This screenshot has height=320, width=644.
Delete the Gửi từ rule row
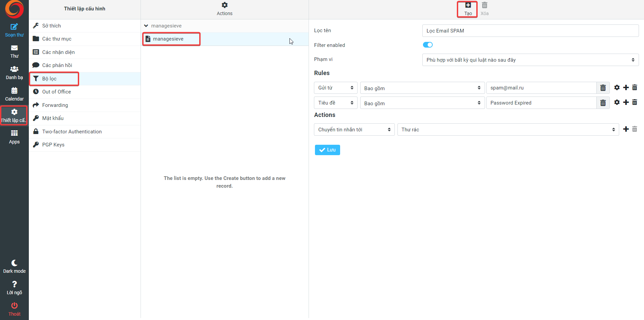pos(635,87)
